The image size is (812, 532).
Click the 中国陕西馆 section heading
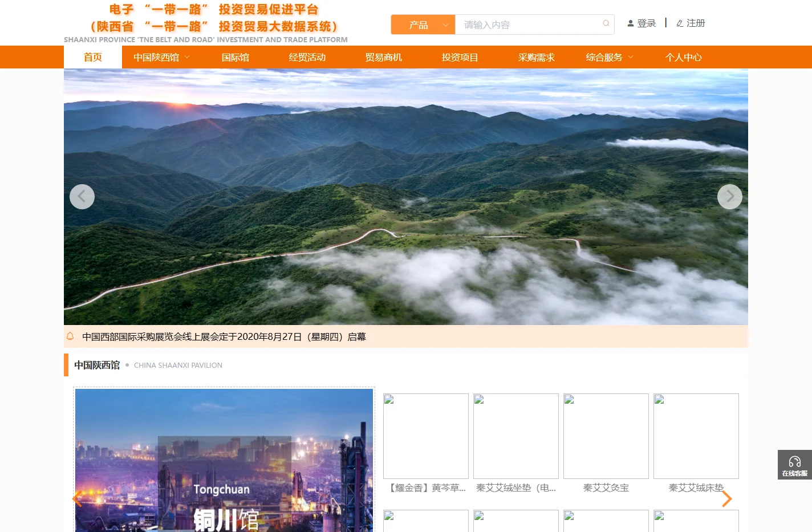[97, 365]
